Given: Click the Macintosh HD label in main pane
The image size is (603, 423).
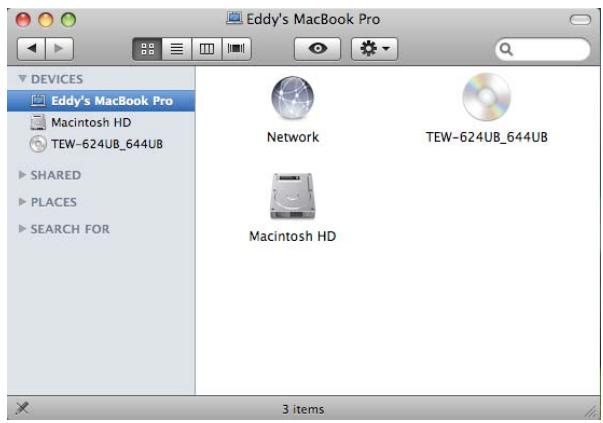Looking at the screenshot, I should tap(292, 236).
